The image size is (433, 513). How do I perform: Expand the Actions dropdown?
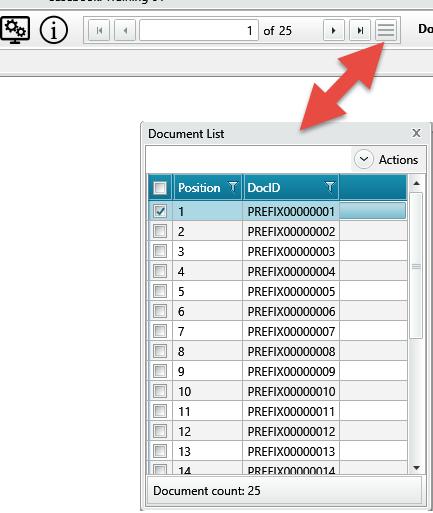pyautogui.click(x=386, y=160)
